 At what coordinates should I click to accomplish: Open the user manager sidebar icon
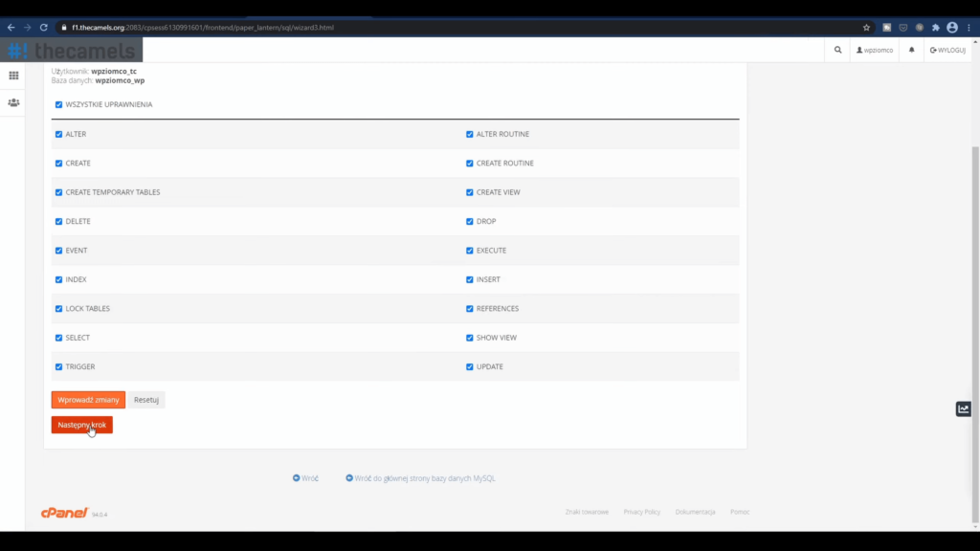pyautogui.click(x=13, y=102)
